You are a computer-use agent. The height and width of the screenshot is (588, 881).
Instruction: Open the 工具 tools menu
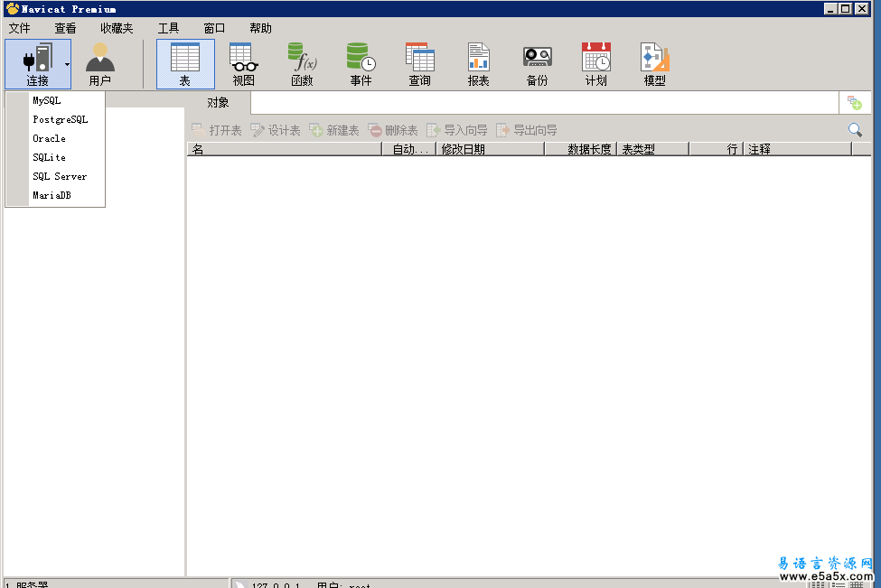168,28
